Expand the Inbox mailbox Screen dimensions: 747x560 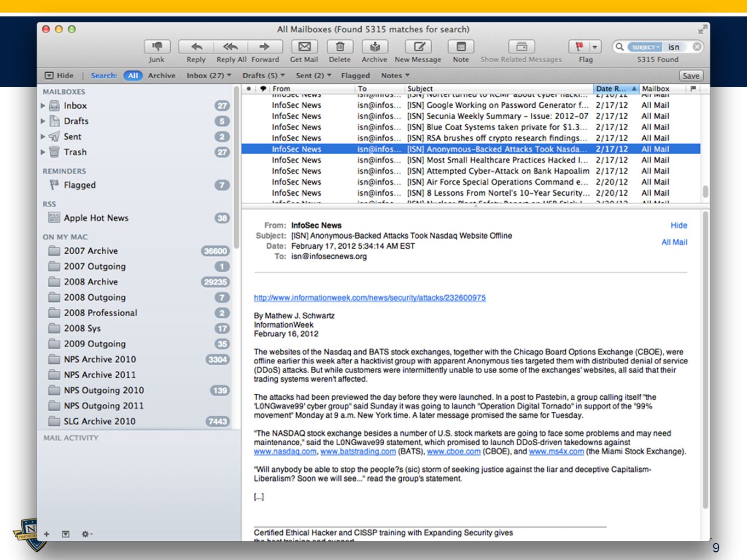43,106
